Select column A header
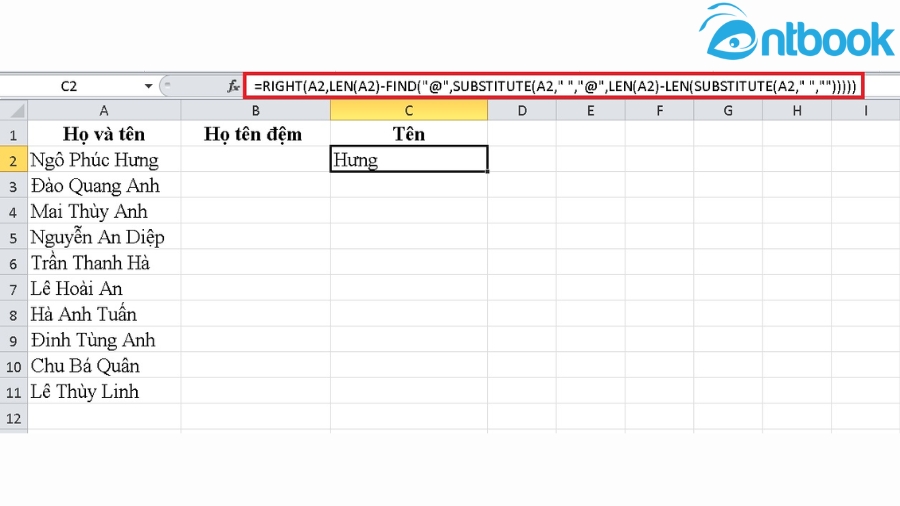This screenshot has width=900, height=506. (x=104, y=110)
